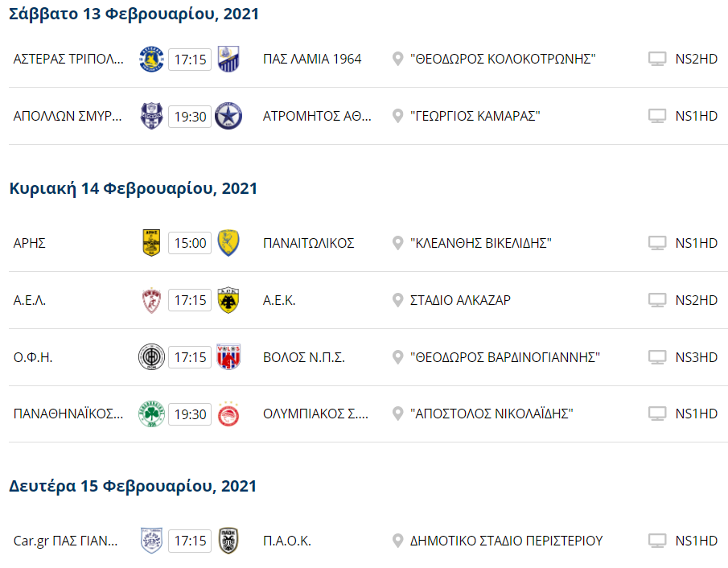Click the 15:00 kickoff time box
Viewport: 728px width, 568px height.
click(190, 243)
